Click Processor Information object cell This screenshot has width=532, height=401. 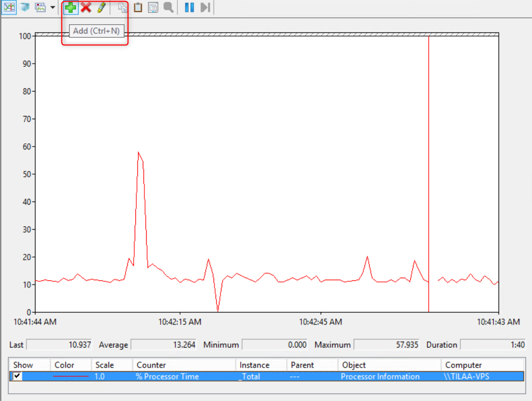[380, 376]
